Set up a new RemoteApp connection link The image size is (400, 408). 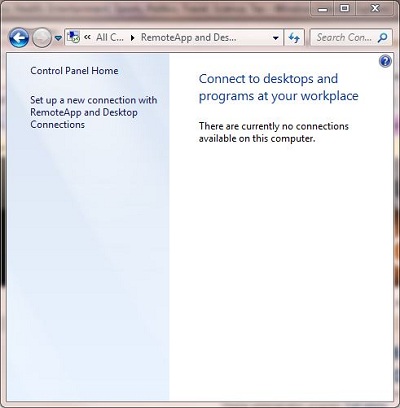click(94, 112)
